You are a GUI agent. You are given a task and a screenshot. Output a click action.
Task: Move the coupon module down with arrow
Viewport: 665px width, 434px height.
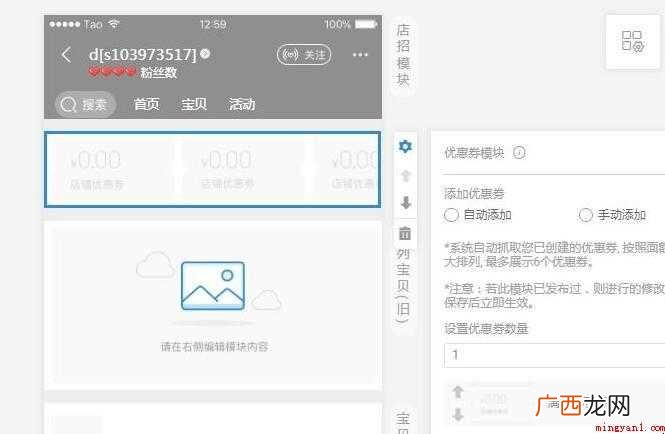click(405, 203)
